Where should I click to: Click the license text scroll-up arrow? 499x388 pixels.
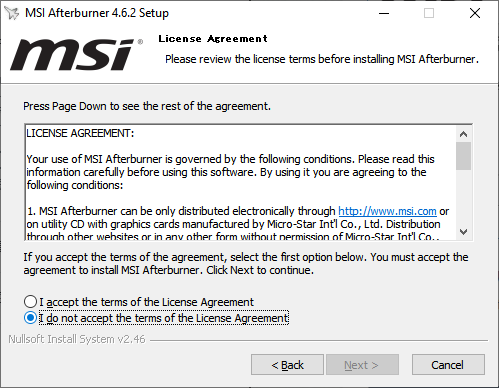click(463, 134)
